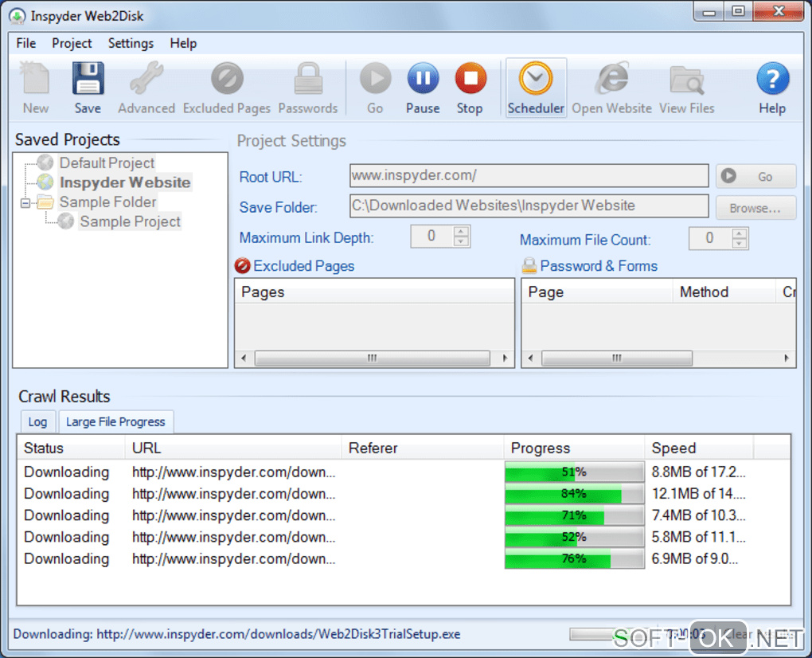This screenshot has height=658, width=812.
Task: Click the Password & Forms horizontal scrollbar thumb
Action: (616, 358)
